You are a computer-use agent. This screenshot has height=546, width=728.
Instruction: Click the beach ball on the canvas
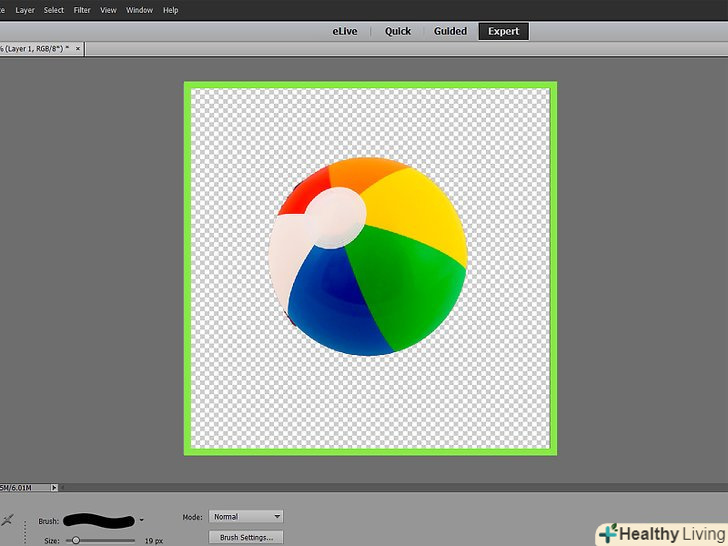point(368,256)
